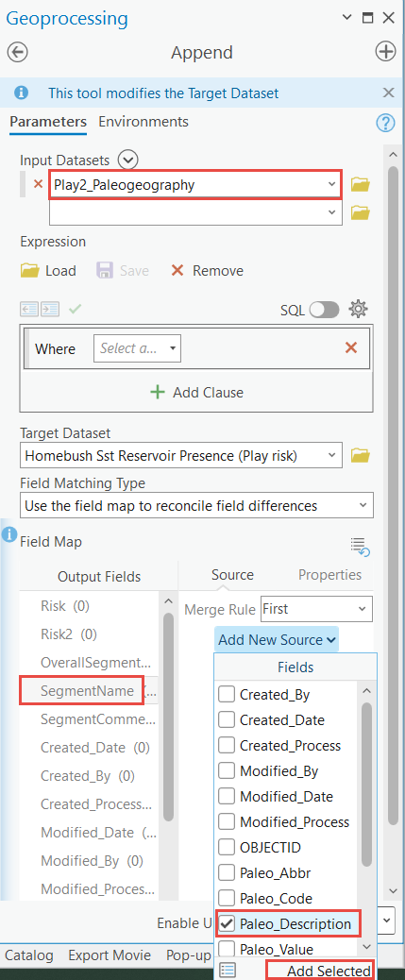
Task: Go back using the back arrow icon
Action: [18, 52]
